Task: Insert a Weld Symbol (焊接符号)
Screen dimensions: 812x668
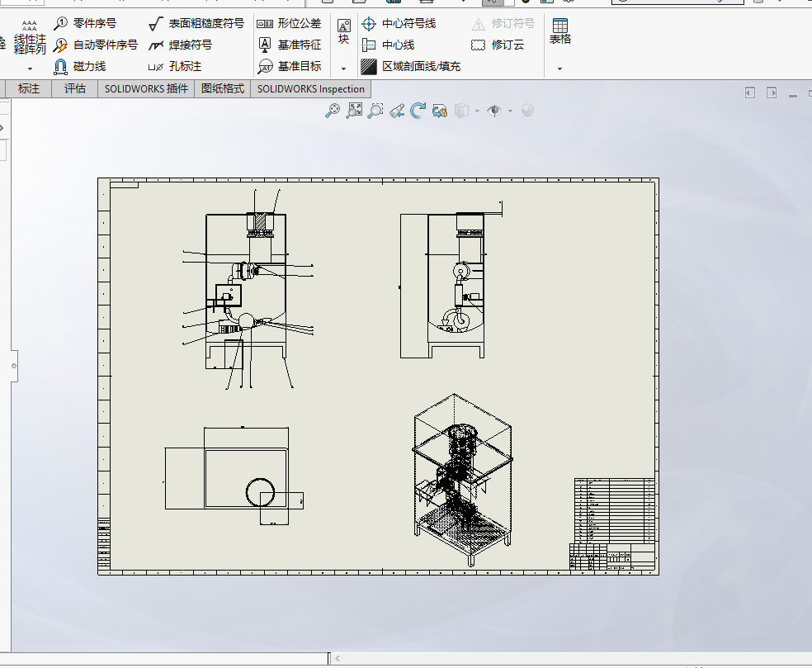Action: [x=181, y=45]
